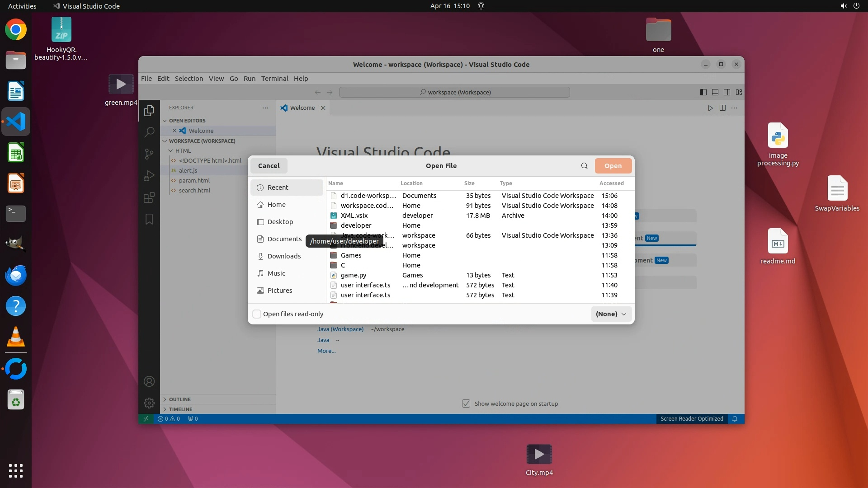Select XML.vsix file in list
The image size is (868, 488).
354,216
